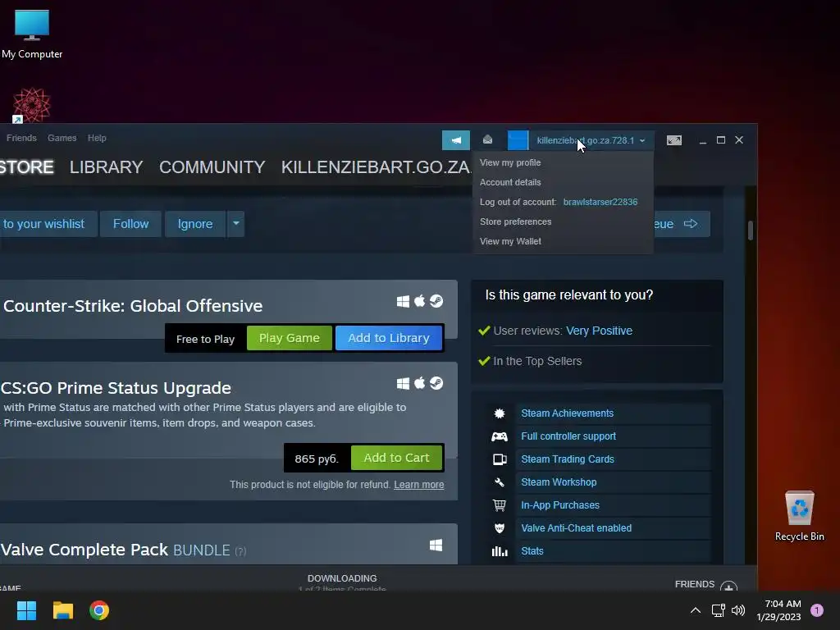This screenshot has width=840, height=630.
Task: Open Valve Anti-Cheat enabled link
Action: click(576, 528)
